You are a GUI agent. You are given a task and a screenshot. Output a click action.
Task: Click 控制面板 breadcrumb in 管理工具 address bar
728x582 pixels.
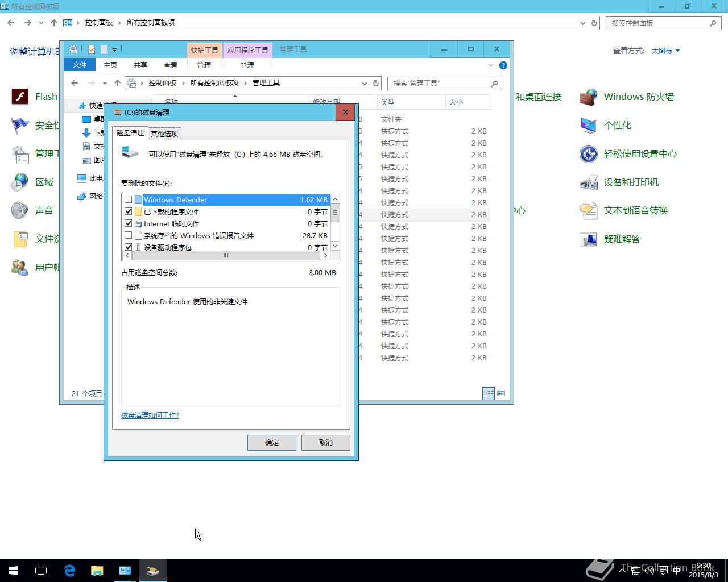click(163, 83)
